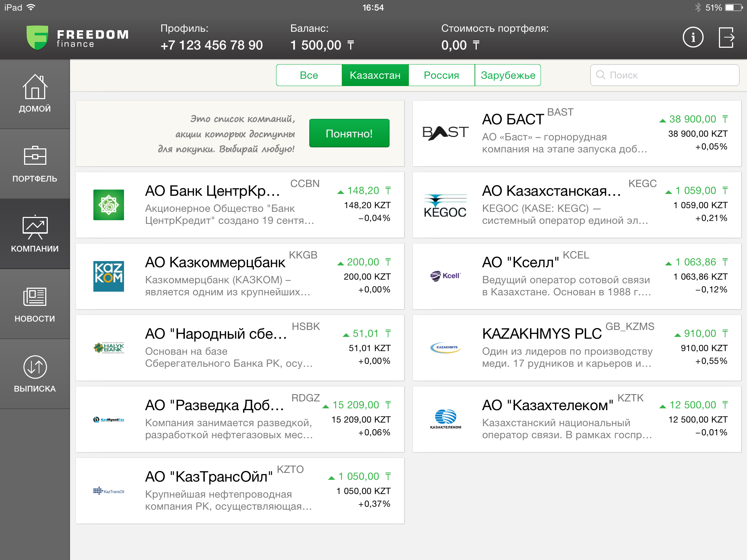Open the Новости newspaper section
747x560 pixels.
[35, 304]
